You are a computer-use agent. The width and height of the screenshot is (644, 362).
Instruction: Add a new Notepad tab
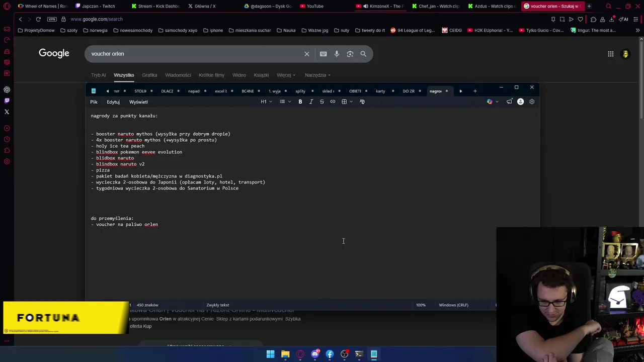point(475,91)
